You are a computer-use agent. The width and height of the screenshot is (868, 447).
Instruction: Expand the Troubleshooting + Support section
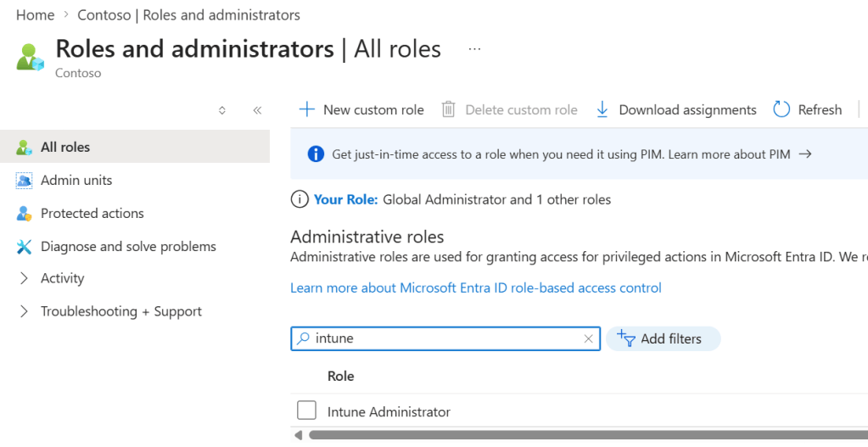pos(24,311)
